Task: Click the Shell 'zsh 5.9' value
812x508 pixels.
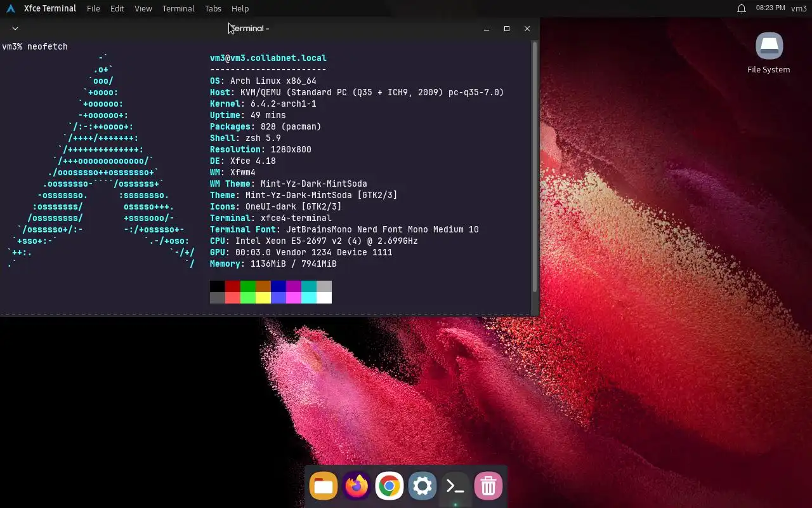Action: click(263, 138)
